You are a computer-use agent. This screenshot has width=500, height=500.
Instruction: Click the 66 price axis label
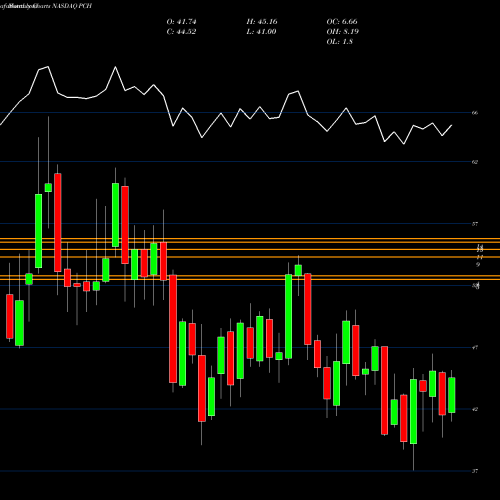point(475,113)
